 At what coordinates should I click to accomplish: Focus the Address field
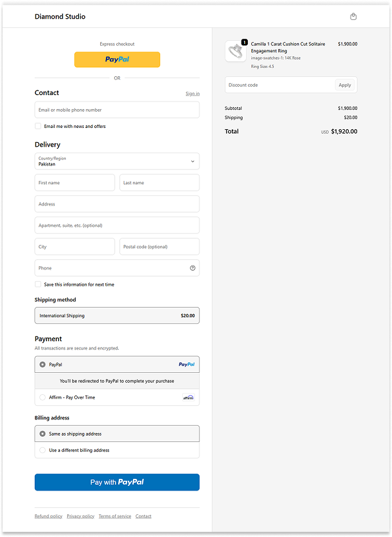[117, 204]
